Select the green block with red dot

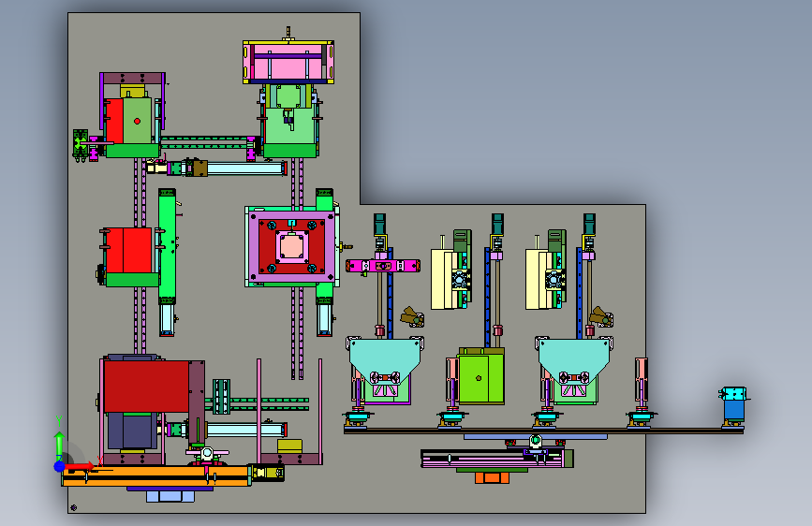click(138, 121)
